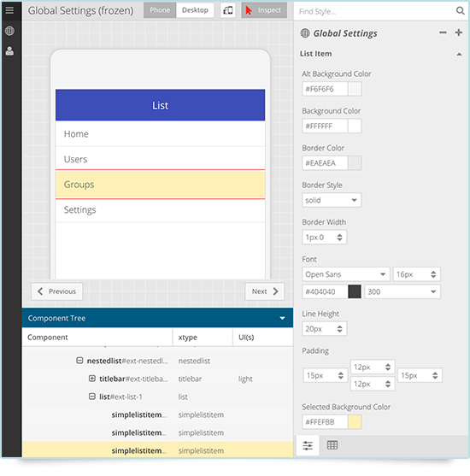Switch to the grid table tab
This screenshot has height=476, width=470.
click(332, 445)
